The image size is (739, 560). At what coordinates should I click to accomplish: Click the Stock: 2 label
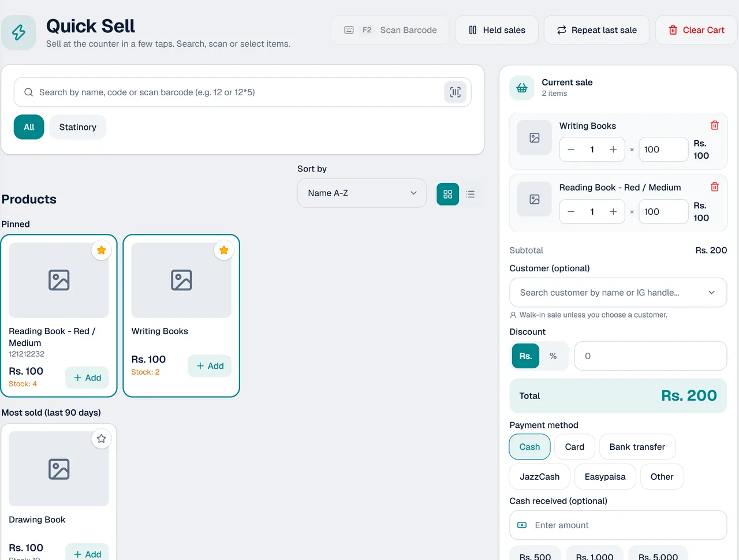tap(145, 372)
